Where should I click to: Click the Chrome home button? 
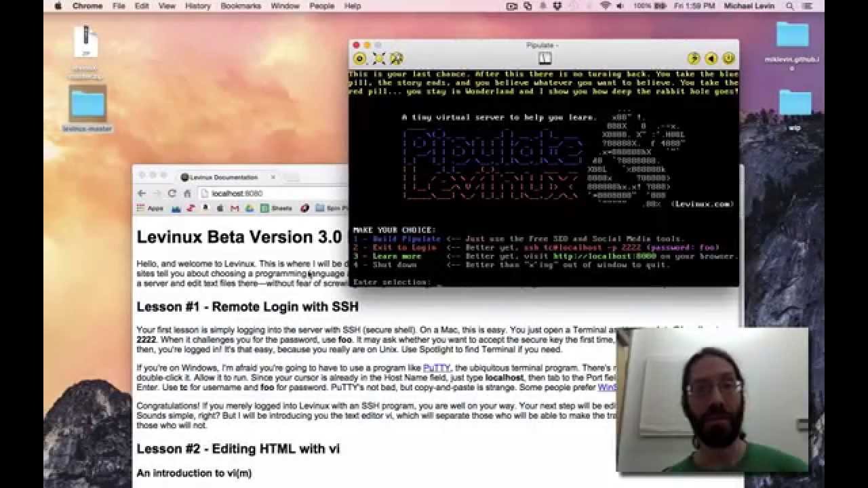pos(187,193)
